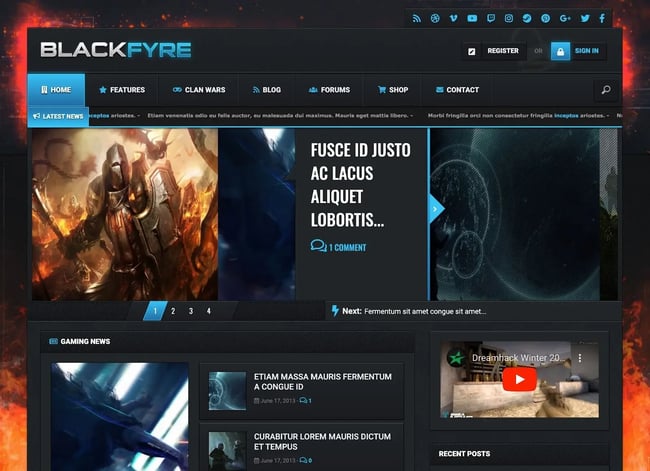Click the Next: Fermentum sit amet teaser
Viewport: 650px width, 471px height.
409,311
